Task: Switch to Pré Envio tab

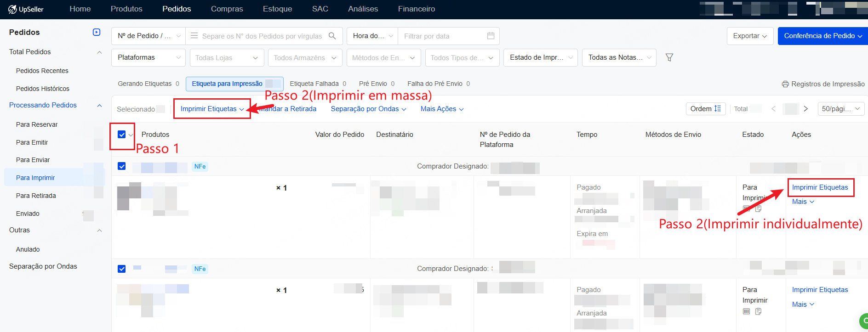Action: pyautogui.click(x=377, y=84)
